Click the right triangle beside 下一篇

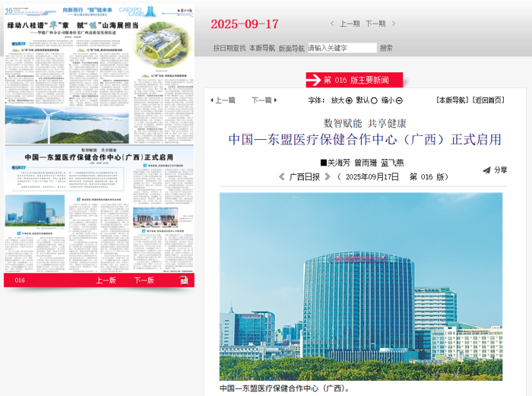coord(275,100)
